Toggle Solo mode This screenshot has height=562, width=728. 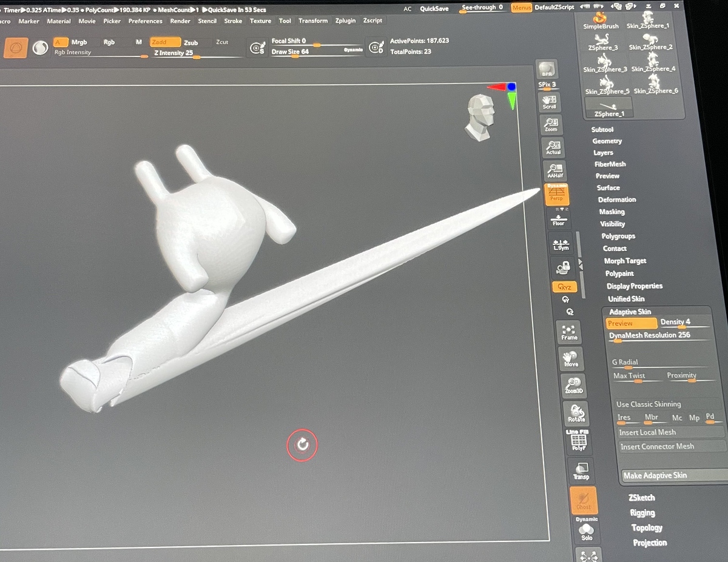point(587,532)
